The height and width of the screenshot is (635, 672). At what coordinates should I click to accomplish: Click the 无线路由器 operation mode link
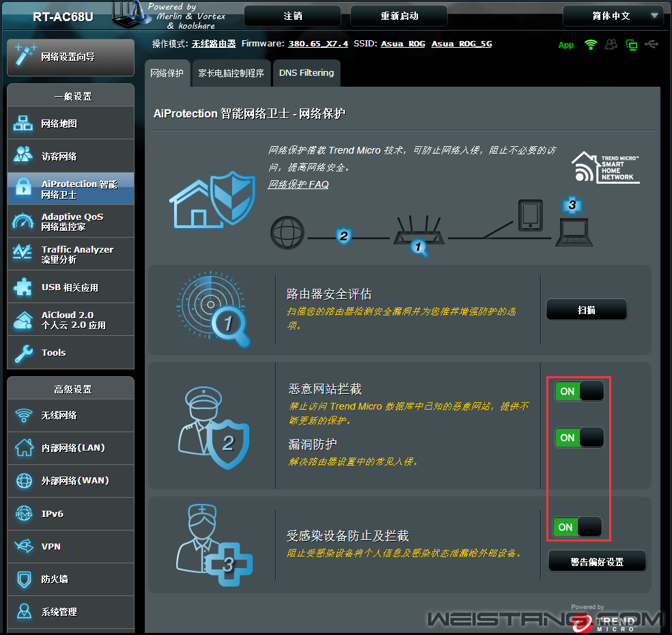[214, 44]
